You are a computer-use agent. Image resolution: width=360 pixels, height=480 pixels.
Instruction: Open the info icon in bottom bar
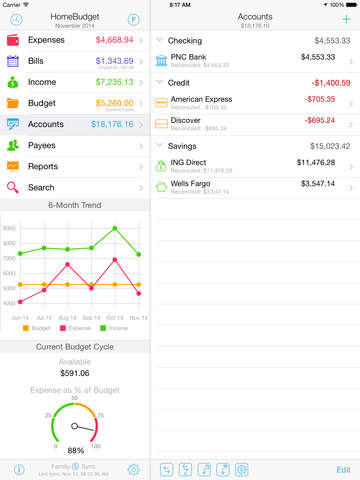point(19,470)
